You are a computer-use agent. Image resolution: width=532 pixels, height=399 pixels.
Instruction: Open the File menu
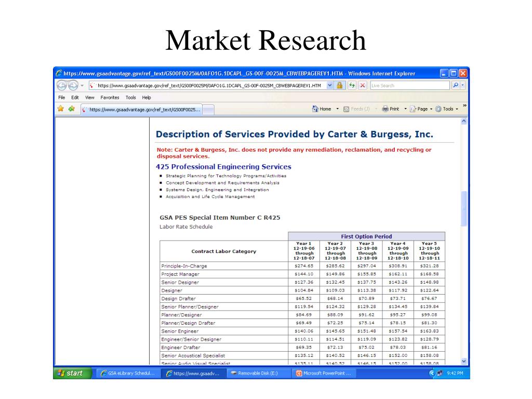click(x=62, y=97)
